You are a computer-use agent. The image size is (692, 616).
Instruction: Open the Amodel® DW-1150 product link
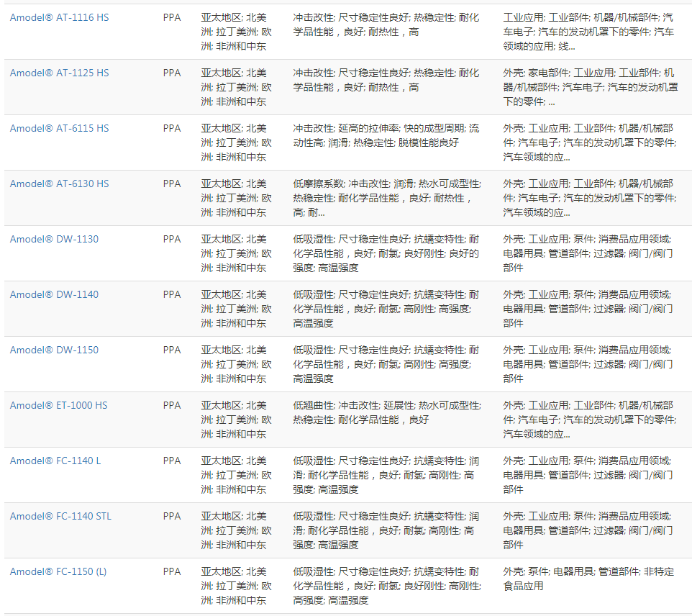[54, 350]
